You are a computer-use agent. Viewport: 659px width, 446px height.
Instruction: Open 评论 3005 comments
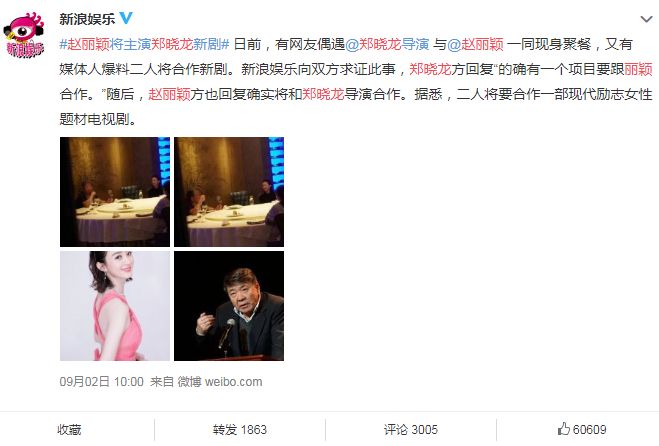[411, 430]
